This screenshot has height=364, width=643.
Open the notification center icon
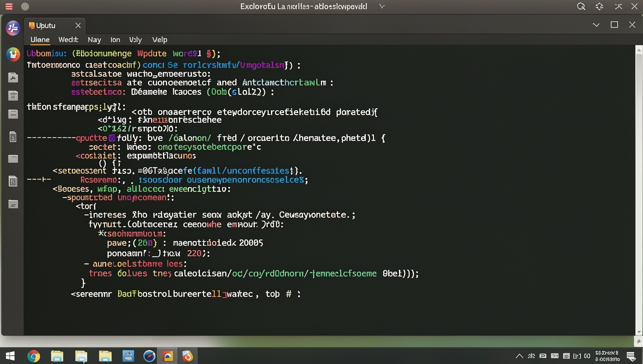[631, 356]
